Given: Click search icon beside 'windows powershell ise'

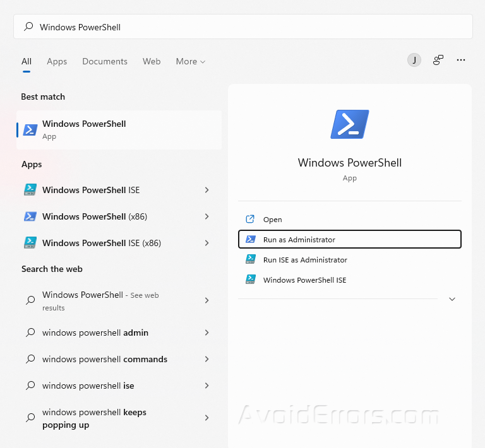Looking at the screenshot, I should 30,386.
